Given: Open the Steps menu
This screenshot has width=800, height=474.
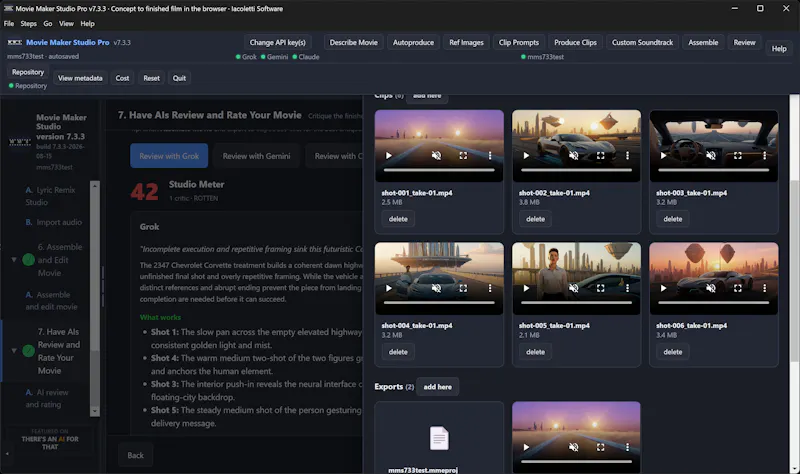Looking at the screenshot, I should (29, 23).
